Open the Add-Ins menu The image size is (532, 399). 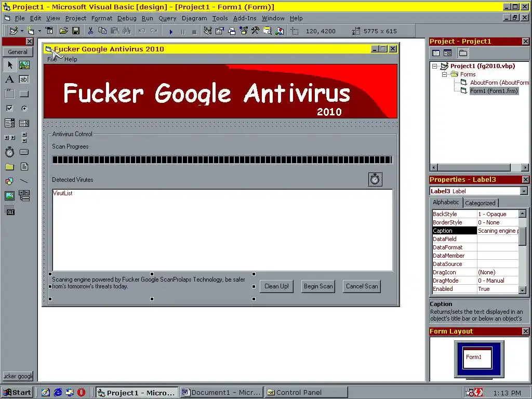245,18
